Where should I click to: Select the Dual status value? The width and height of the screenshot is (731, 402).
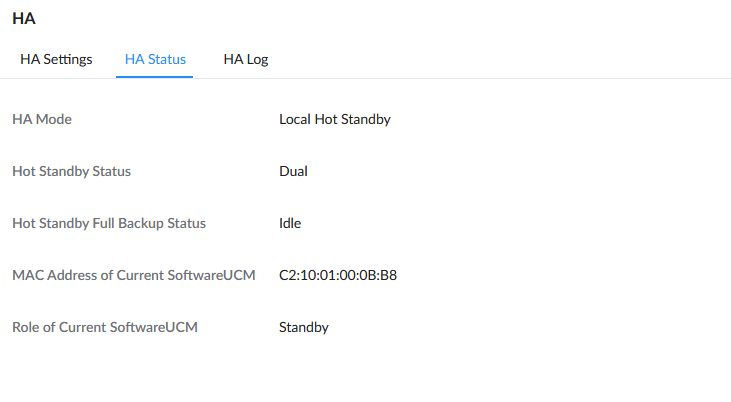point(293,171)
